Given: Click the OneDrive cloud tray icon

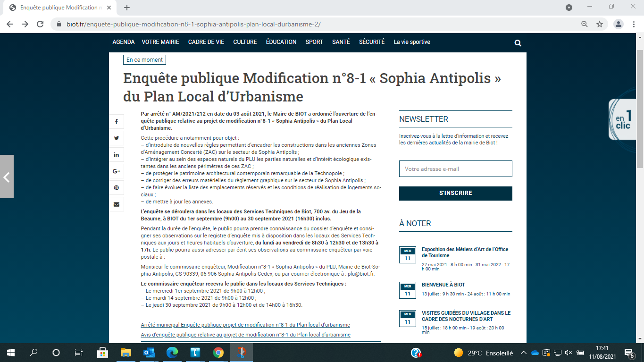Looking at the screenshot, I should [535, 353].
